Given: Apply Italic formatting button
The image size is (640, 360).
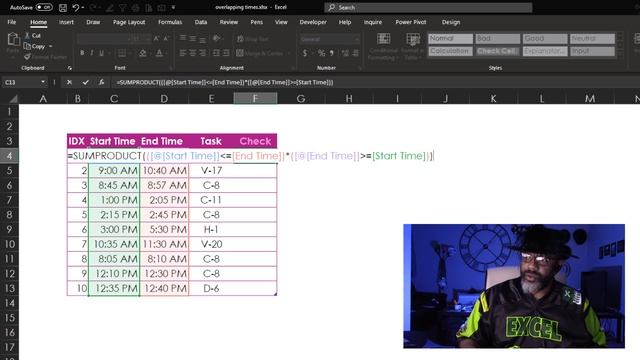Looking at the screenshot, I should 91,53.
